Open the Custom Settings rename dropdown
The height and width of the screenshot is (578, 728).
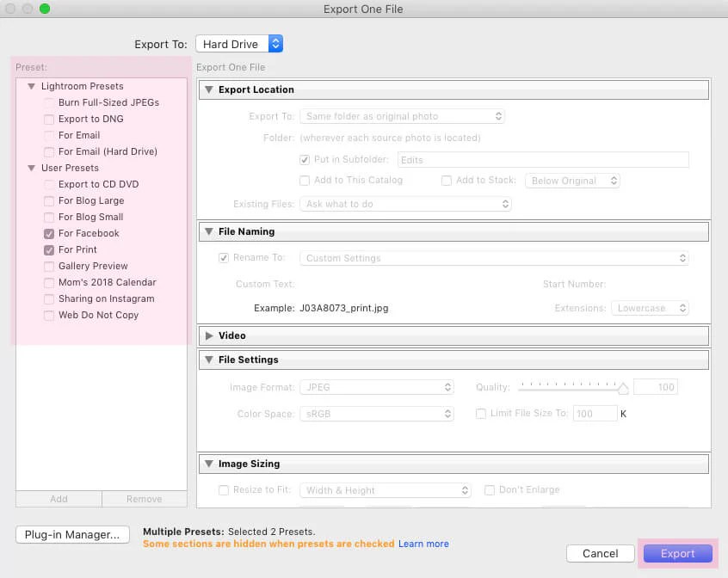point(494,258)
